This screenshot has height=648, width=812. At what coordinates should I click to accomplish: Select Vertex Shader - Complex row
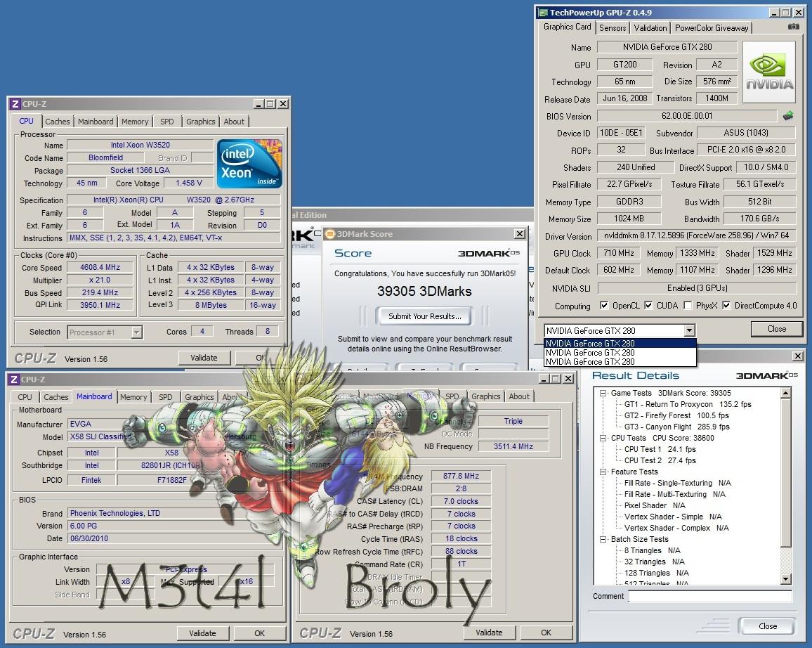pos(676,528)
